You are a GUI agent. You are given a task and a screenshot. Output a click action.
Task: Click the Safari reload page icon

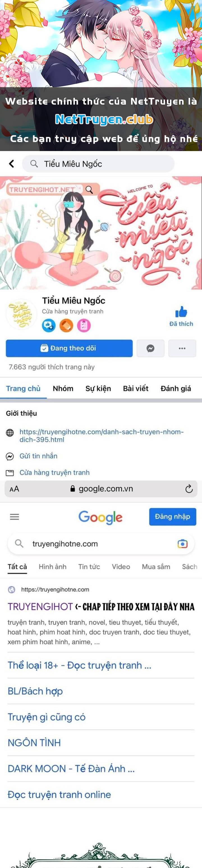[189, 489]
